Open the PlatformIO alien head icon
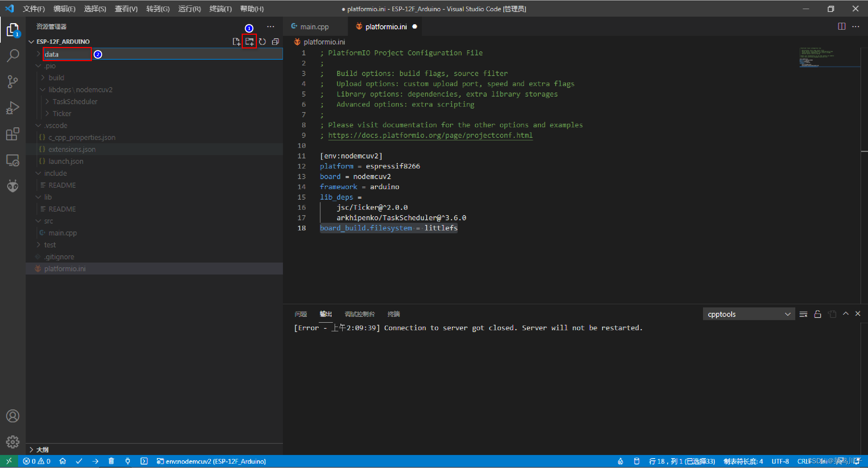 coord(13,186)
